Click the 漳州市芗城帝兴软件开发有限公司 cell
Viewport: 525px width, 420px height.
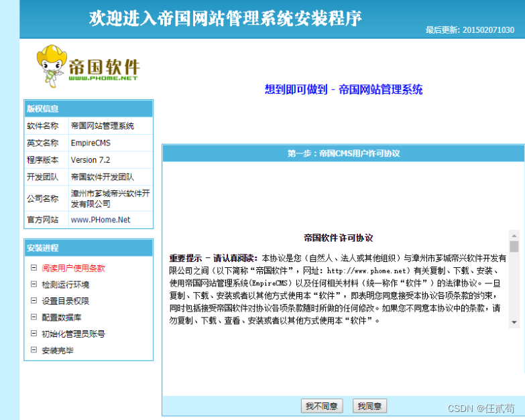(111, 198)
